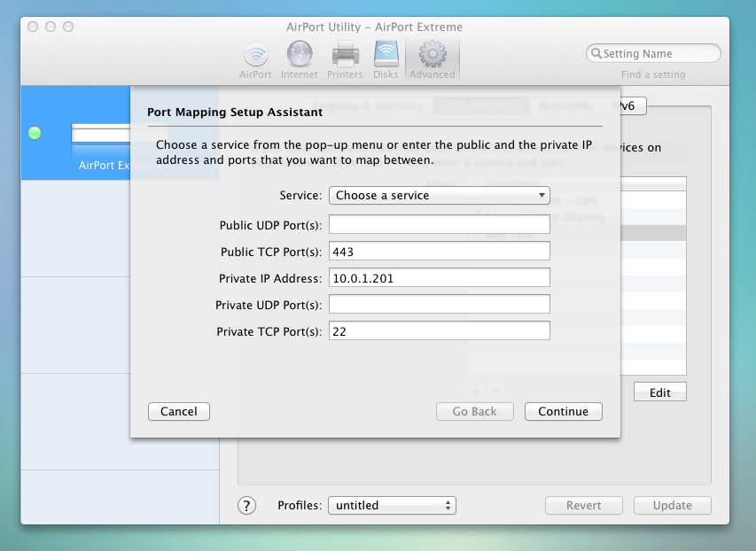Click the Continue button
Viewport: 756px width, 551px height.
[563, 411]
